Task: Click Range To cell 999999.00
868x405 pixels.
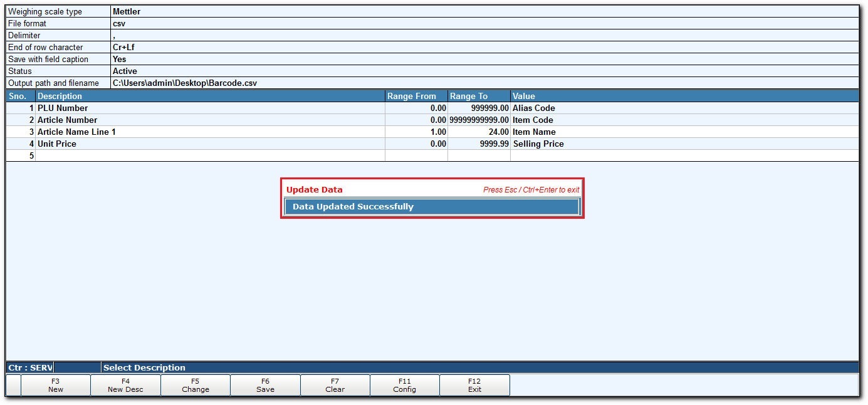Action: point(479,108)
